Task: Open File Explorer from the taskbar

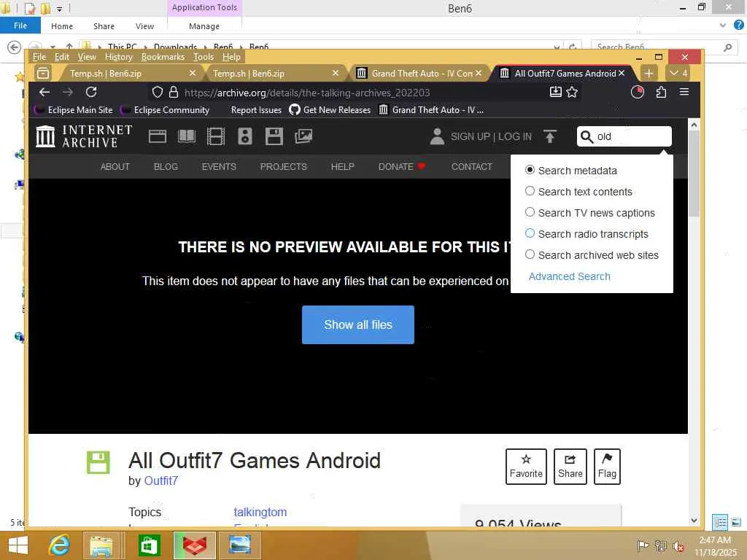Action: (101, 545)
